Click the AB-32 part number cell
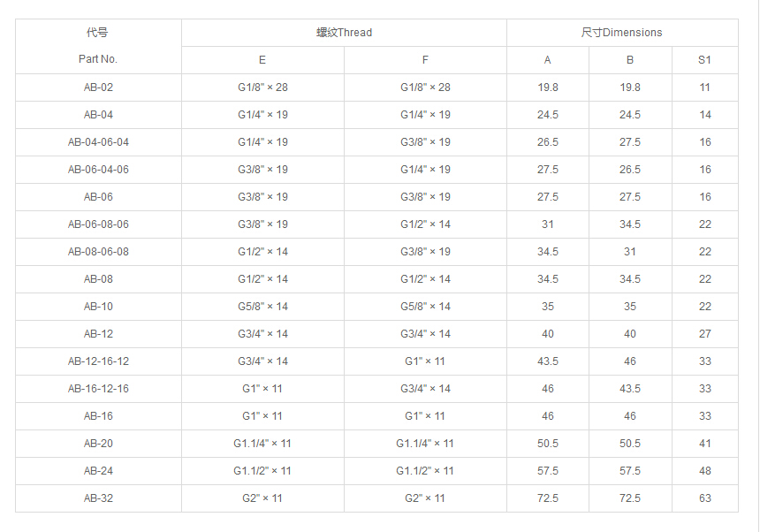 click(98, 498)
